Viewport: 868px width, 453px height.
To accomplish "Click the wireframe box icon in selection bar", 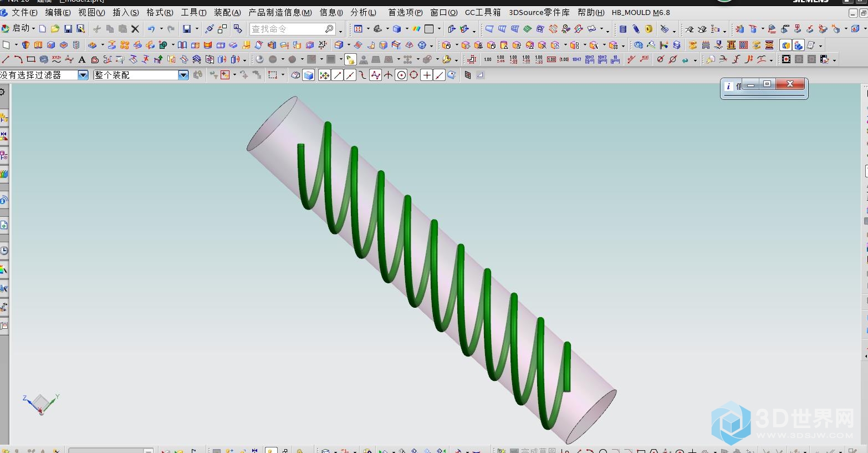I will [x=295, y=75].
